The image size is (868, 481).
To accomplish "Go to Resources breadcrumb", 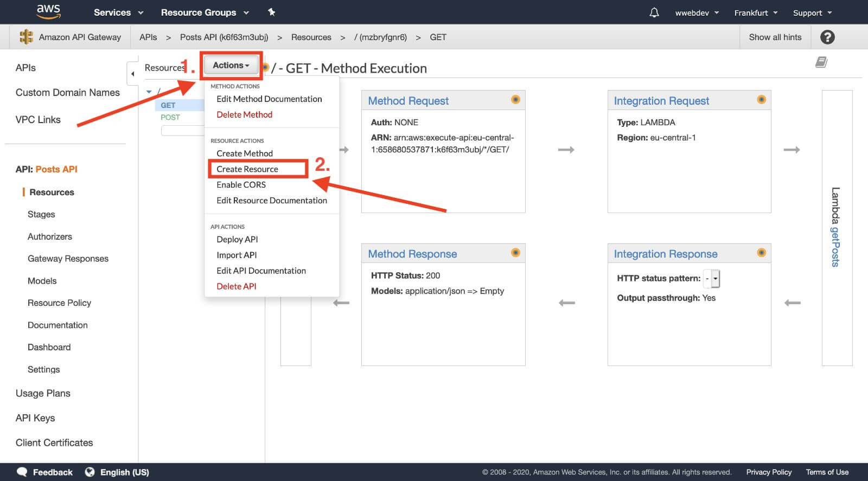I will point(311,37).
